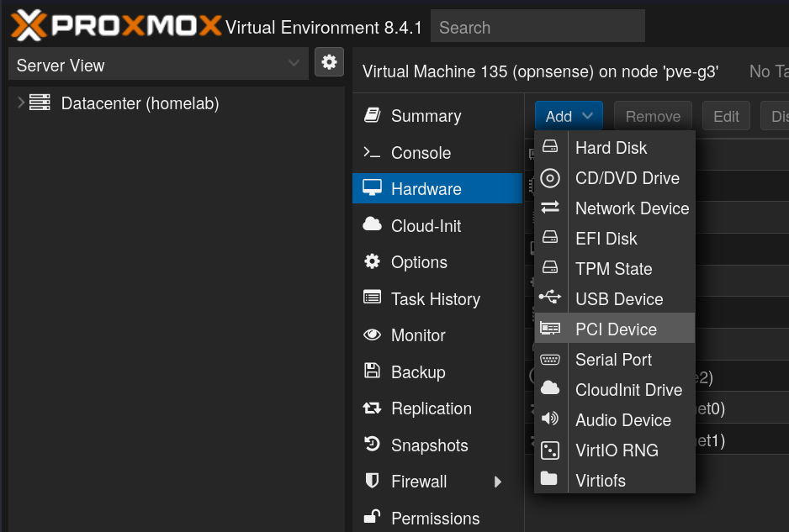Select EFI Disk from Add menu
This screenshot has width=789, height=532.
click(x=606, y=239)
